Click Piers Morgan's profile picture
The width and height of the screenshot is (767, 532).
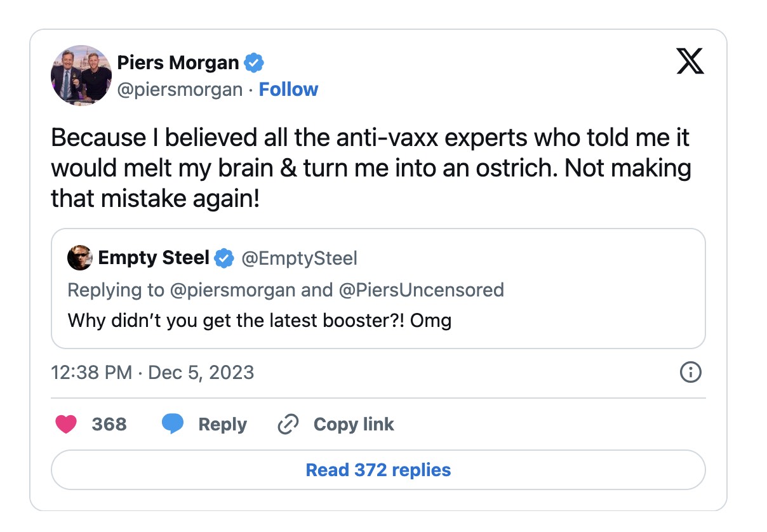81,76
